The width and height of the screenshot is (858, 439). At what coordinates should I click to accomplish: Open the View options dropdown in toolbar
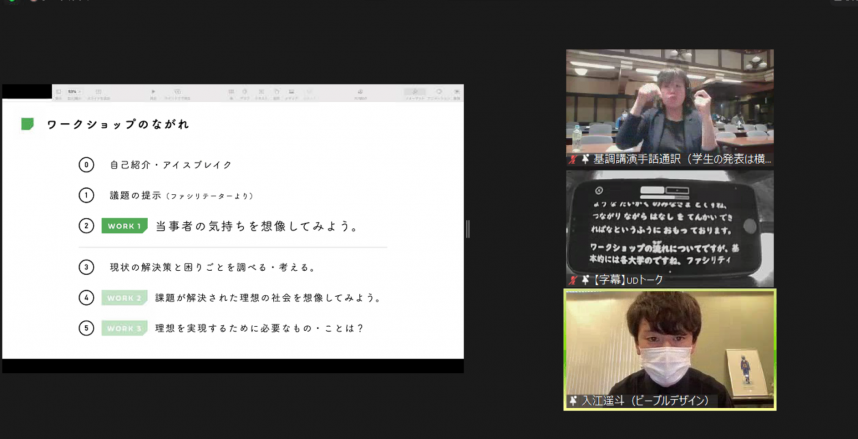58,92
